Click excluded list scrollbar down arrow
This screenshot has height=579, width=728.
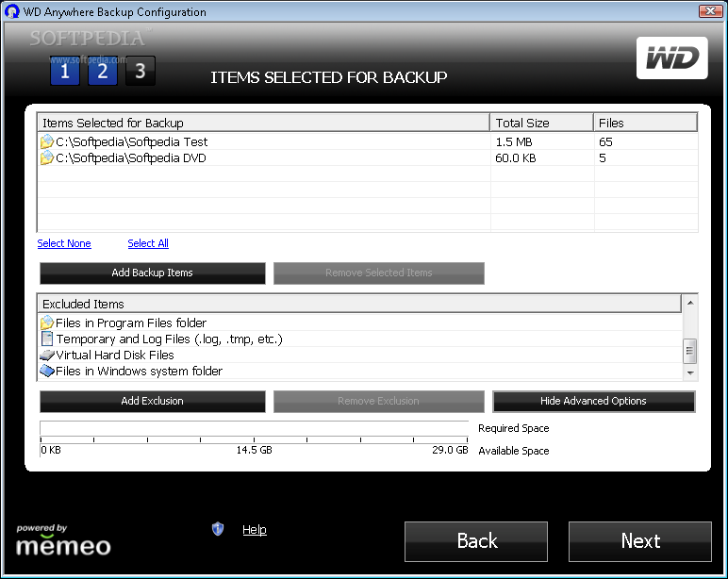click(690, 372)
